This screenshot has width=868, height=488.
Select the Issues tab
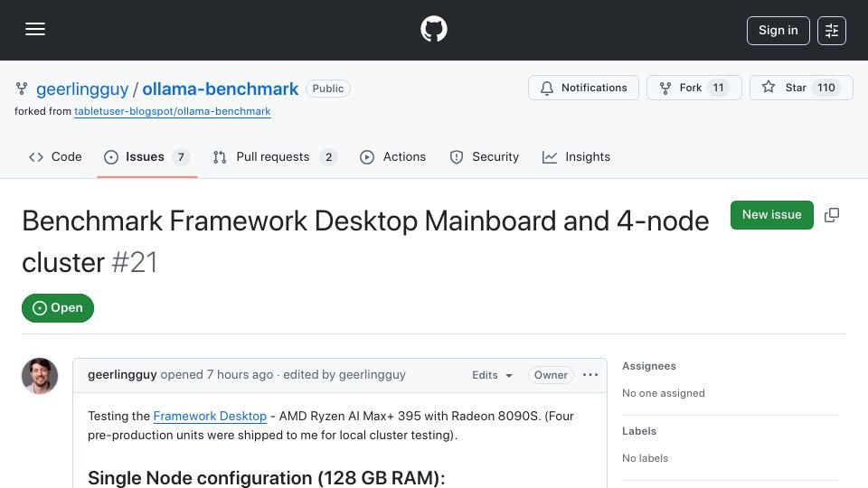click(146, 157)
